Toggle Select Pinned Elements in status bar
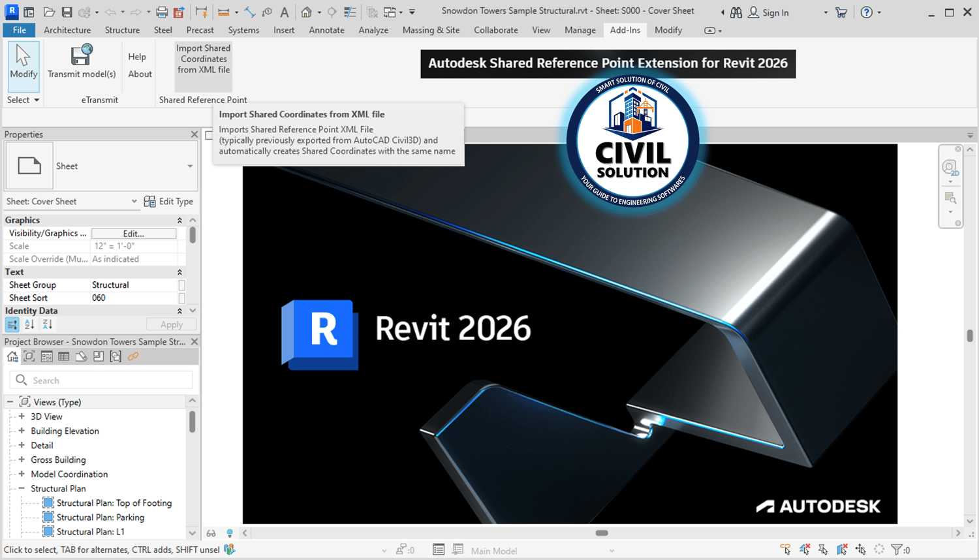 click(823, 550)
